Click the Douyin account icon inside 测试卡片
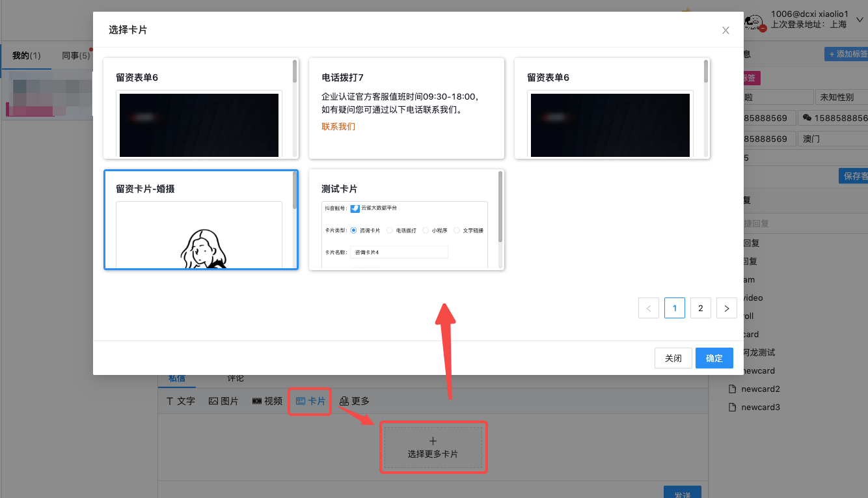The width and height of the screenshot is (868, 498). (355, 208)
